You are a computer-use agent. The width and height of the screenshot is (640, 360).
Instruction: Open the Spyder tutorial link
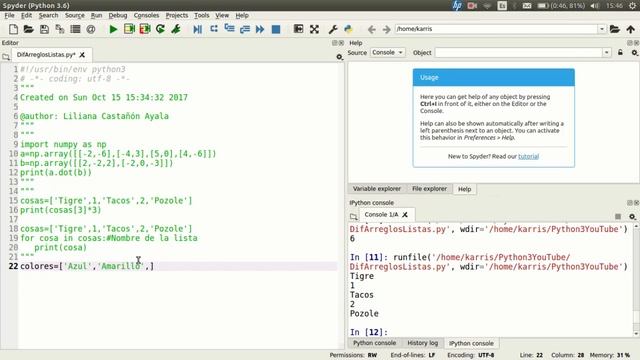528,156
